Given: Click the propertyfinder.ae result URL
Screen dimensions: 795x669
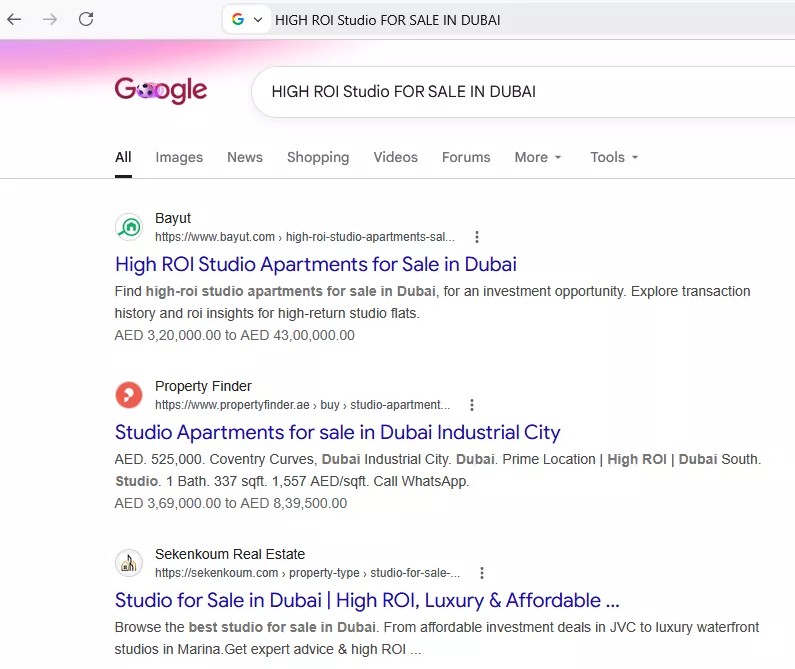Looking at the screenshot, I should (x=302, y=405).
